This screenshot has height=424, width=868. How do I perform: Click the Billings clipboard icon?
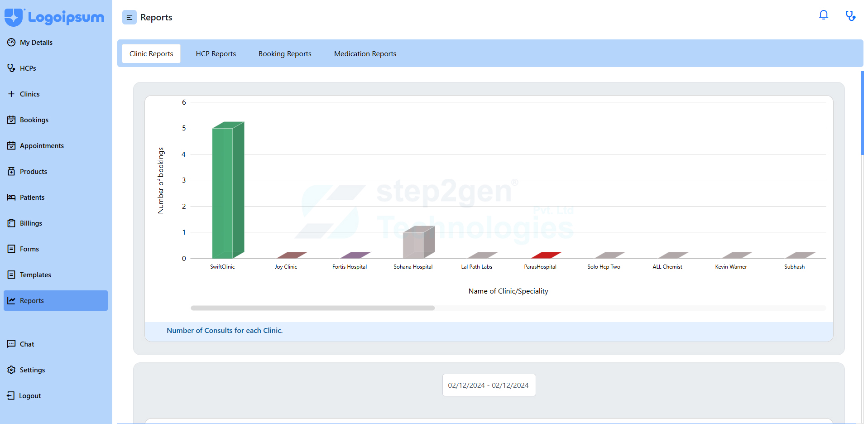point(11,223)
